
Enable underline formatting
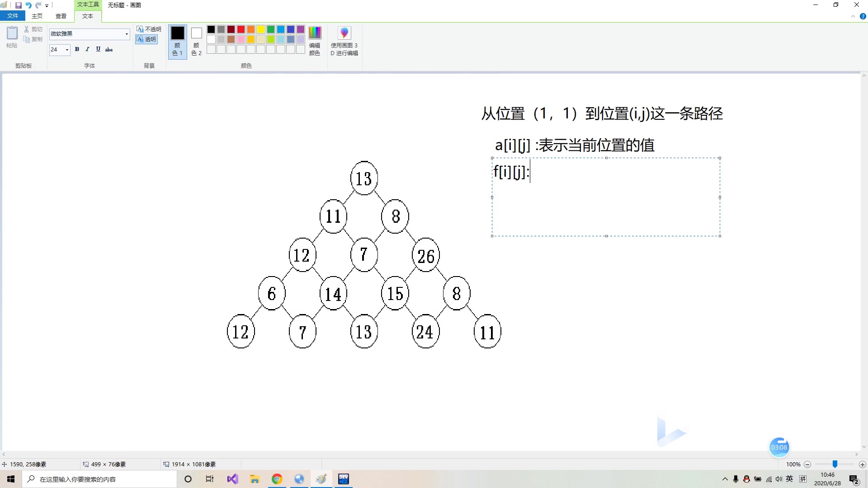click(98, 49)
